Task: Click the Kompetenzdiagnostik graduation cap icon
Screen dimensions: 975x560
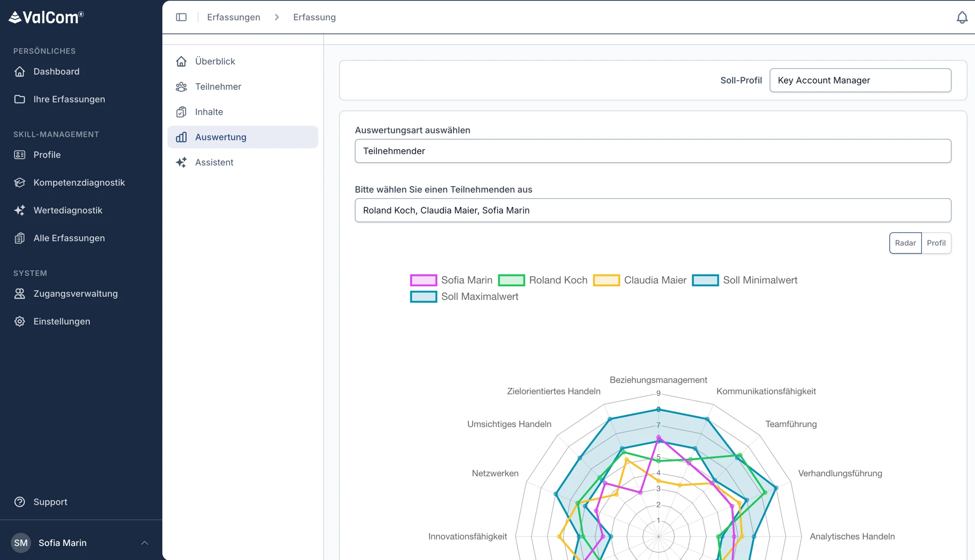Action: pos(19,183)
